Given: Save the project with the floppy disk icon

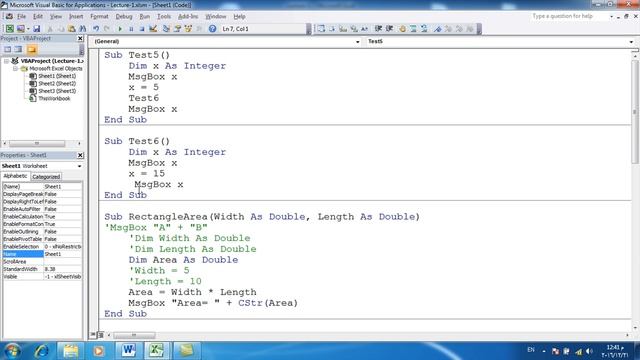Looking at the screenshot, I should coord(37,29).
